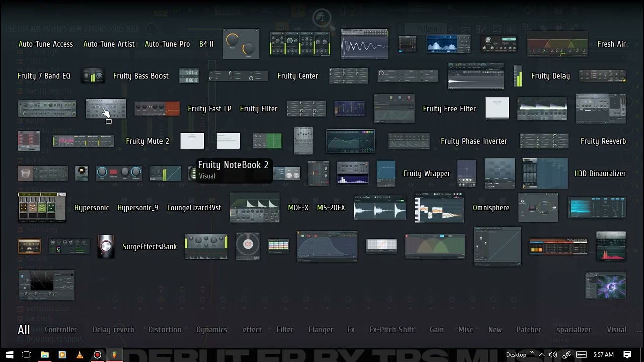Open the spacializer category
Viewport: 644px width, 362px height.
(574, 330)
